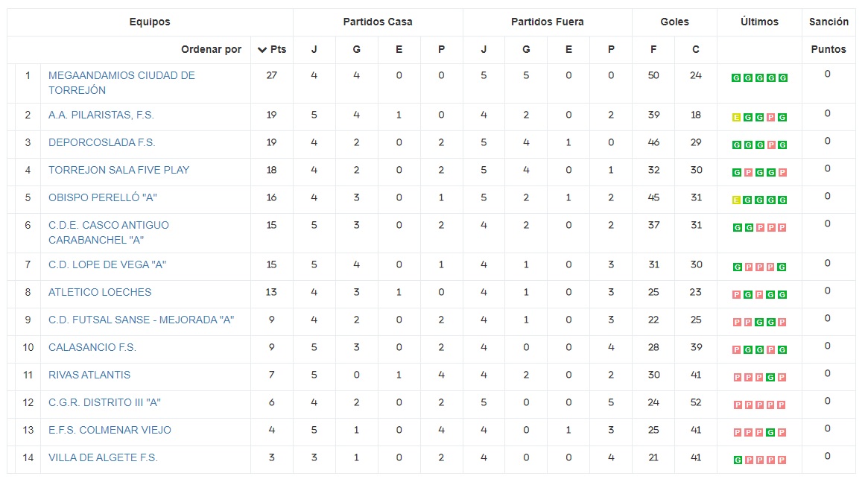
Task: Open the TORREJON SALA FIVE PLAY team page
Action: [x=118, y=170]
